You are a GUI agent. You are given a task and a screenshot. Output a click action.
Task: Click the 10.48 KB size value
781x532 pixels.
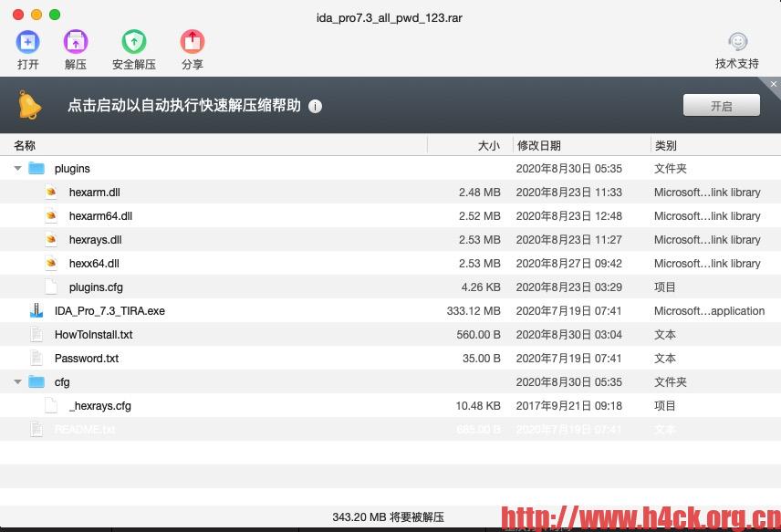tap(478, 406)
